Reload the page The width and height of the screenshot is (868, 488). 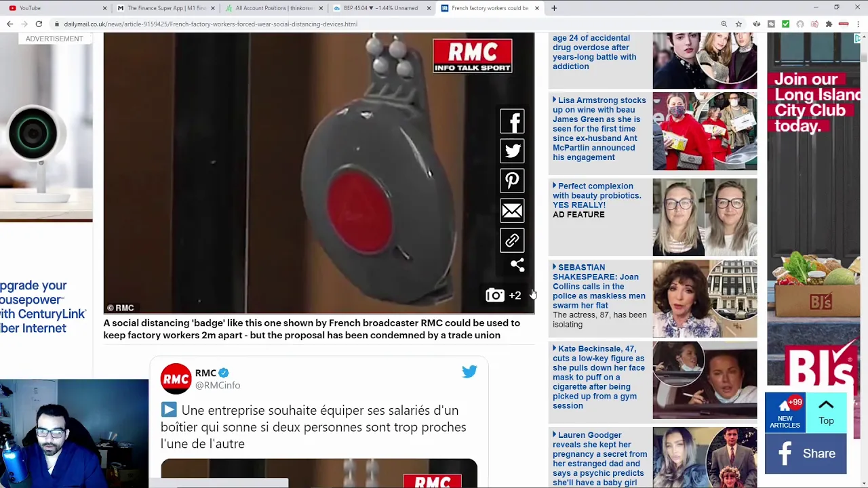pyautogui.click(x=39, y=24)
